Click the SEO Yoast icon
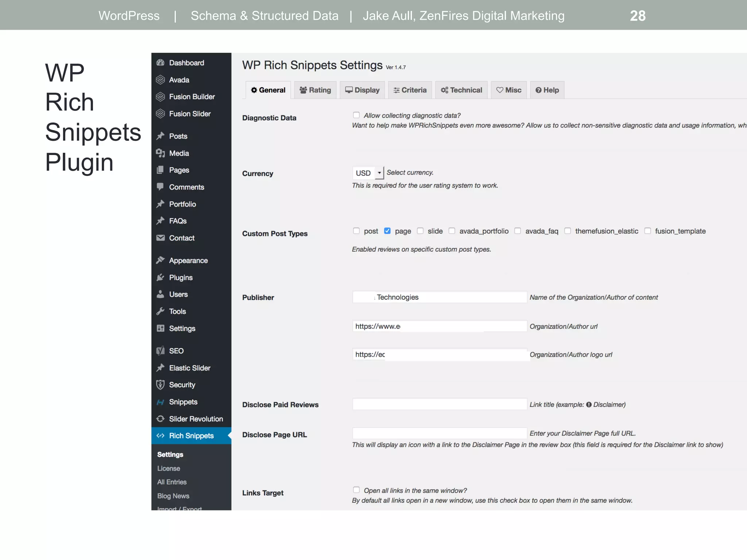Screen dimensions: 747x560 click(x=160, y=351)
